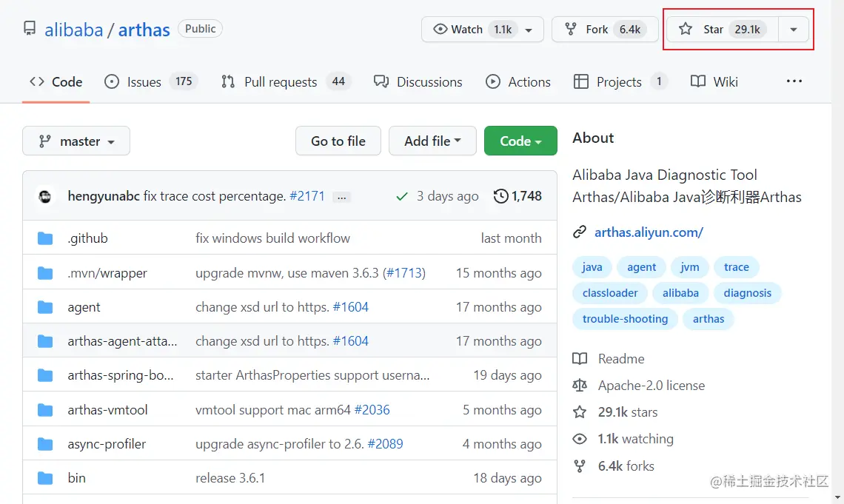
Task: Click the bin folder icon
Action: (45, 478)
